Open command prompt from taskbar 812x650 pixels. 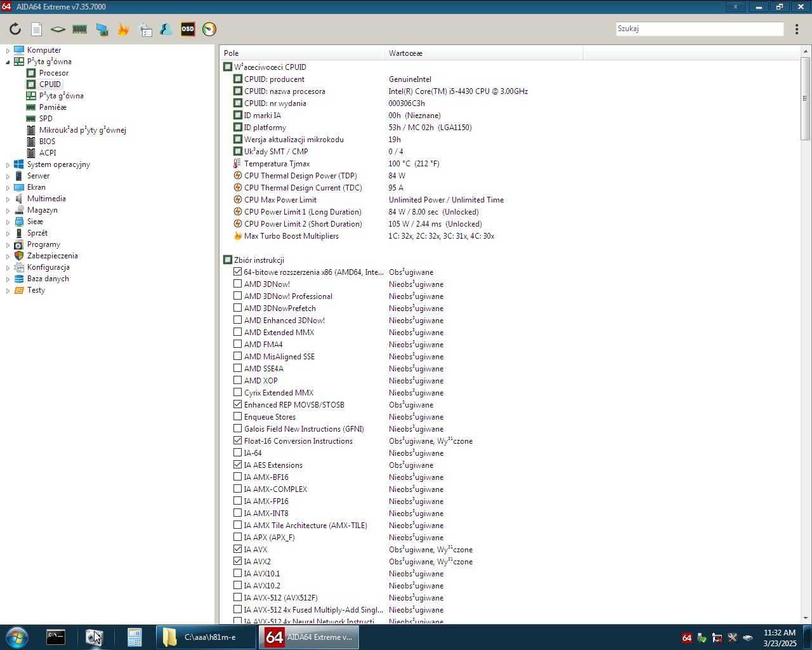55,637
